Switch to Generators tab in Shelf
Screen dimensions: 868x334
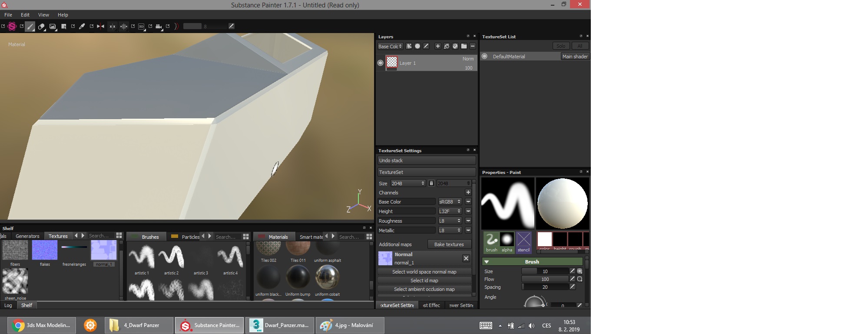(x=27, y=236)
